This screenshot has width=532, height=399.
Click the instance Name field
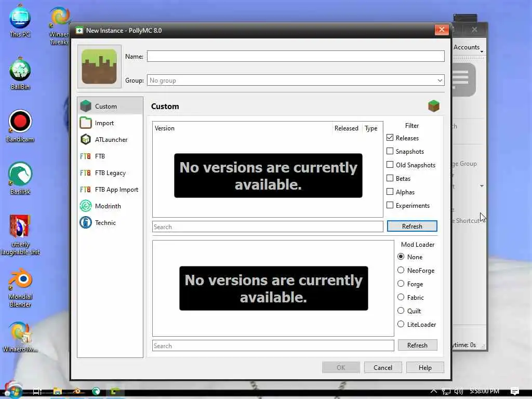296,56
